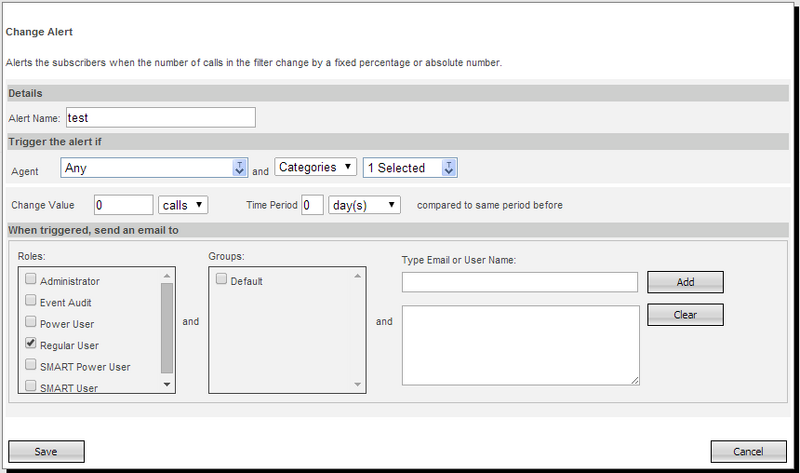Tick the Default group checkbox
Screen dimensions: 800x473
tap(221, 280)
